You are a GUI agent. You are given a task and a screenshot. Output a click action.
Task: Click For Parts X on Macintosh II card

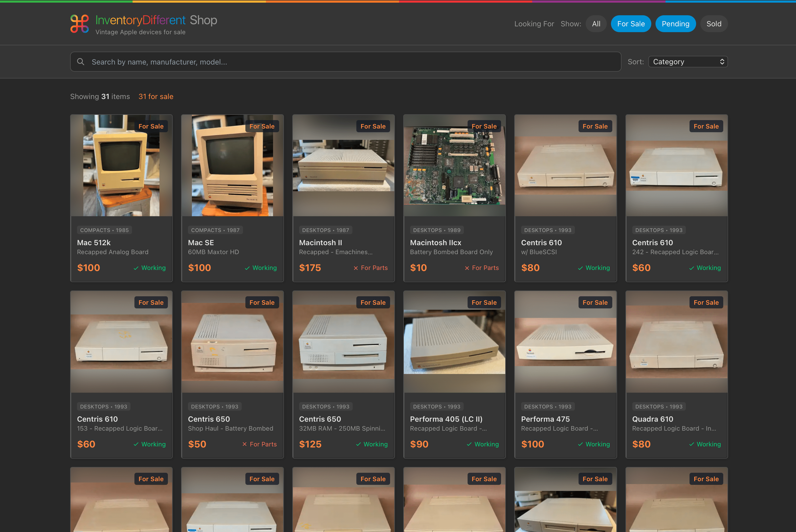click(356, 268)
